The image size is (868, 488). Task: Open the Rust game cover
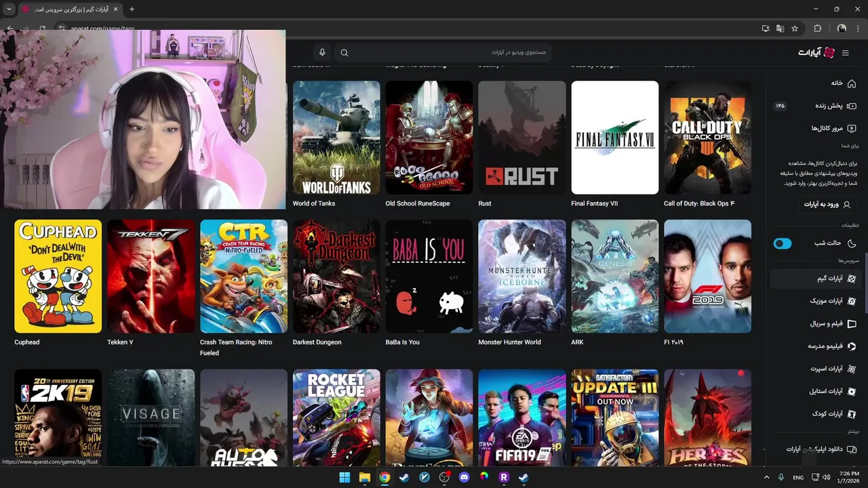click(522, 138)
